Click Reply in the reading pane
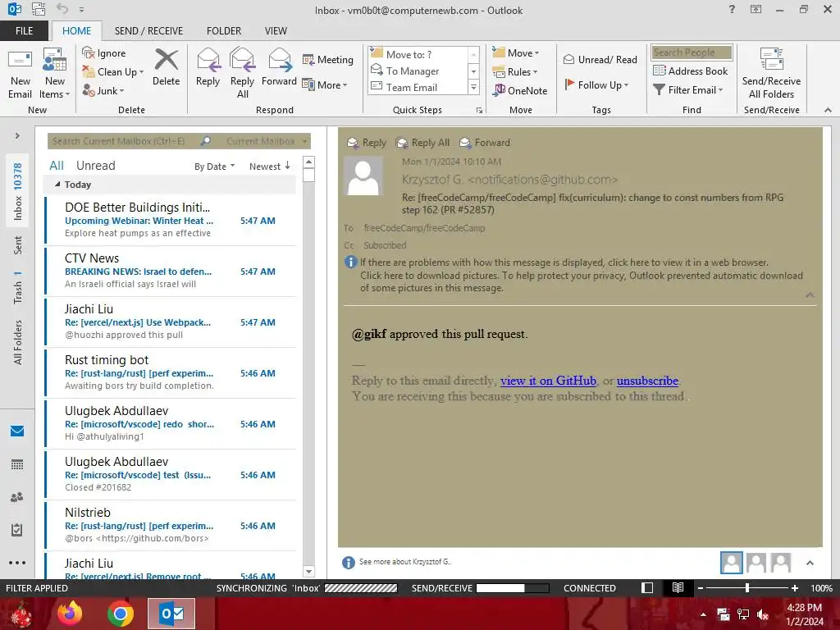The image size is (840, 630). point(367,143)
